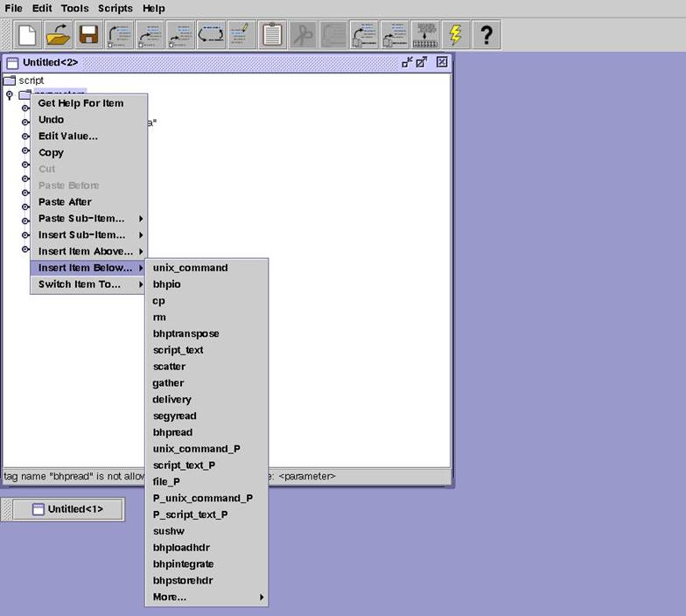Click the script root tree label

[x=31, y=80]
